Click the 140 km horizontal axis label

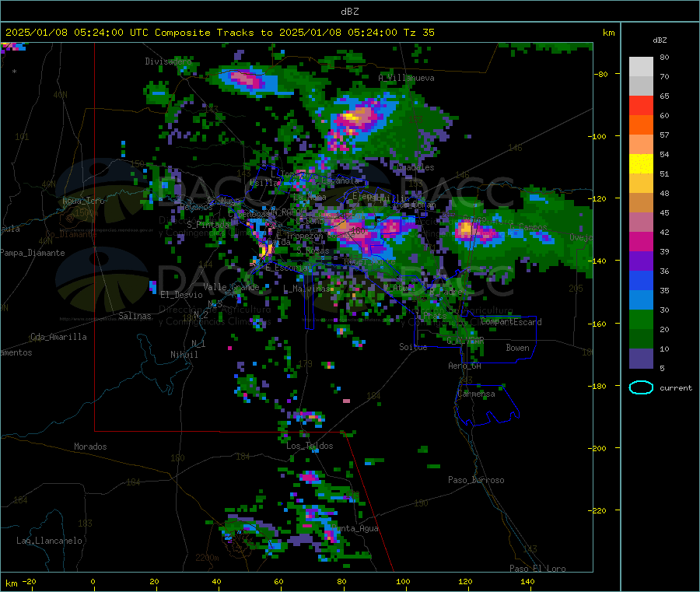click(x=527, y=581)
